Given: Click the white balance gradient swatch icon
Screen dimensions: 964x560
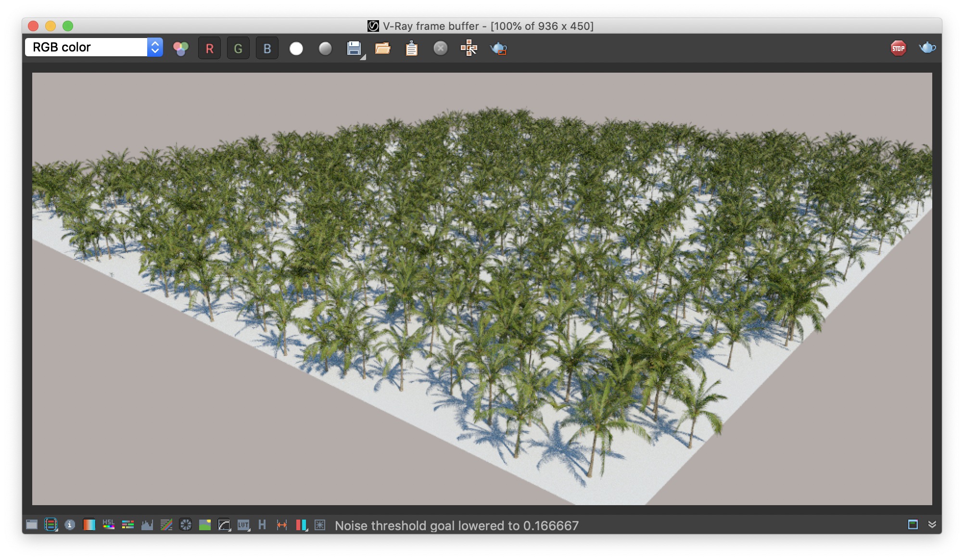Looking at the screenshot, I should point(89,524).
